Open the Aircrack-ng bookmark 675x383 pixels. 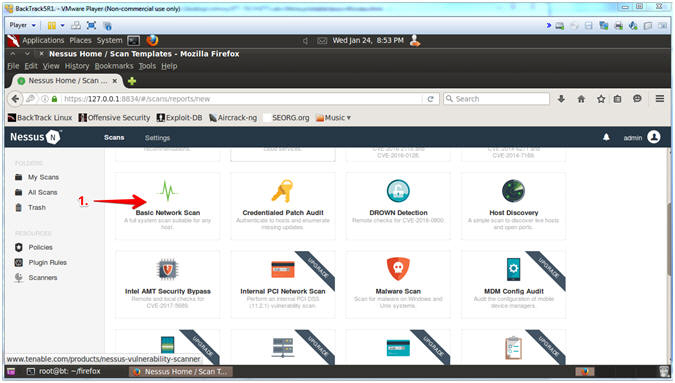click(233, 117)
